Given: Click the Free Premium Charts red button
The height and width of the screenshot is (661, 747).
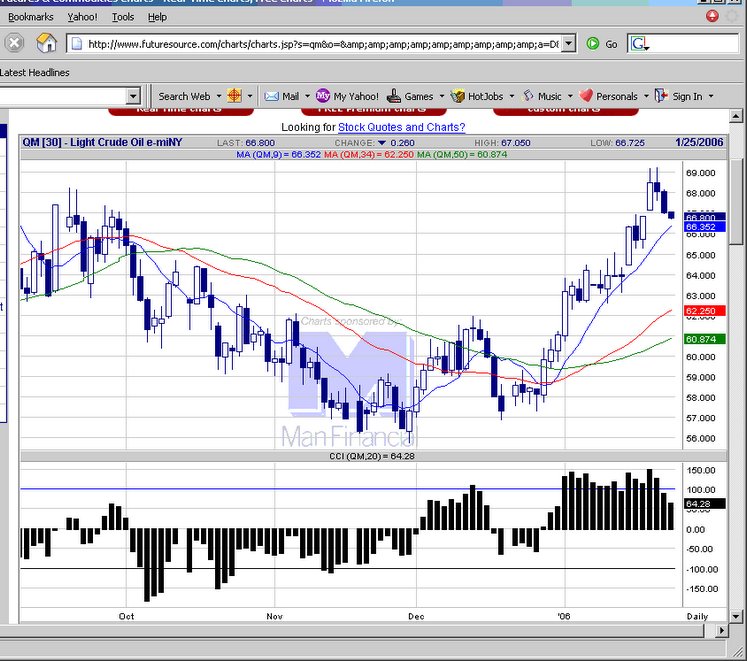Looking at the screenshot, I should (x=374, y=110).
